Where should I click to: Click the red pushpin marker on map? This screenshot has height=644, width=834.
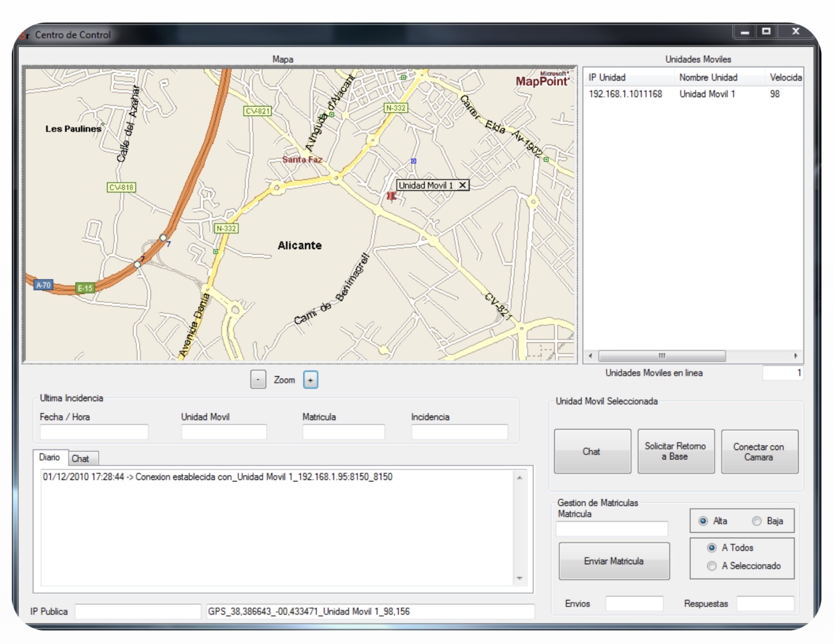[x=391, y=196]
